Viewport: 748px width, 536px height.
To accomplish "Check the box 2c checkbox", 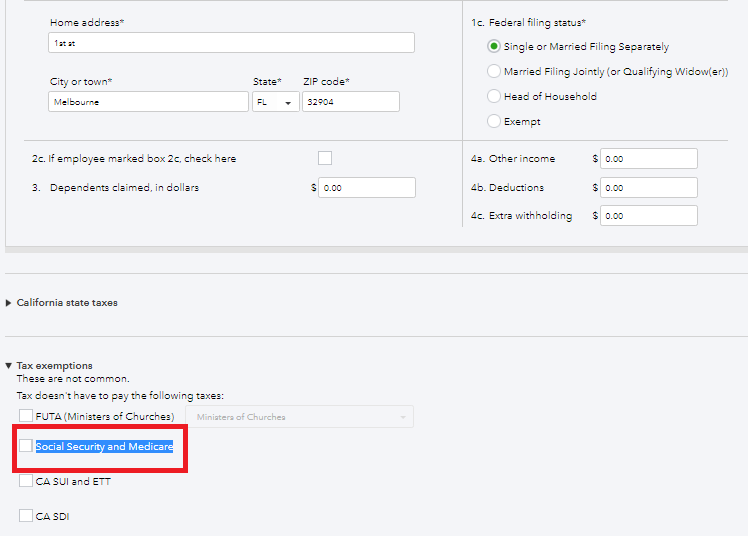I will coord(325,158).
